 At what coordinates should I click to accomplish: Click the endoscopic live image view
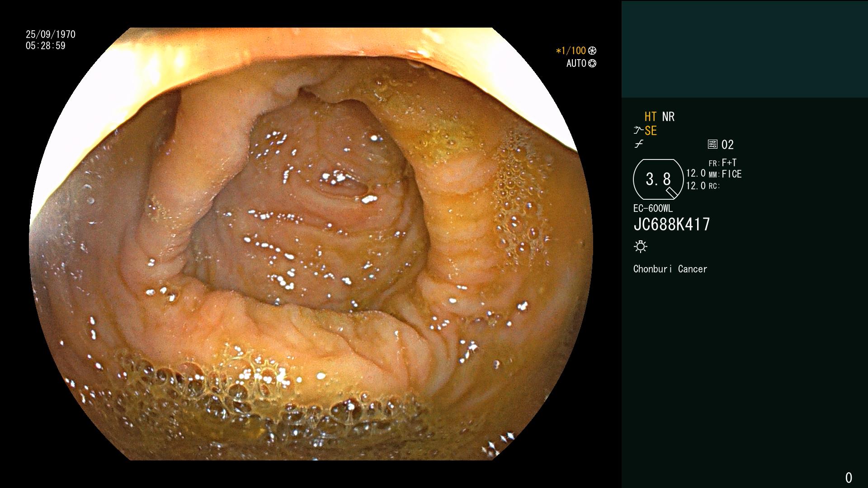click(x=311, y=244)
